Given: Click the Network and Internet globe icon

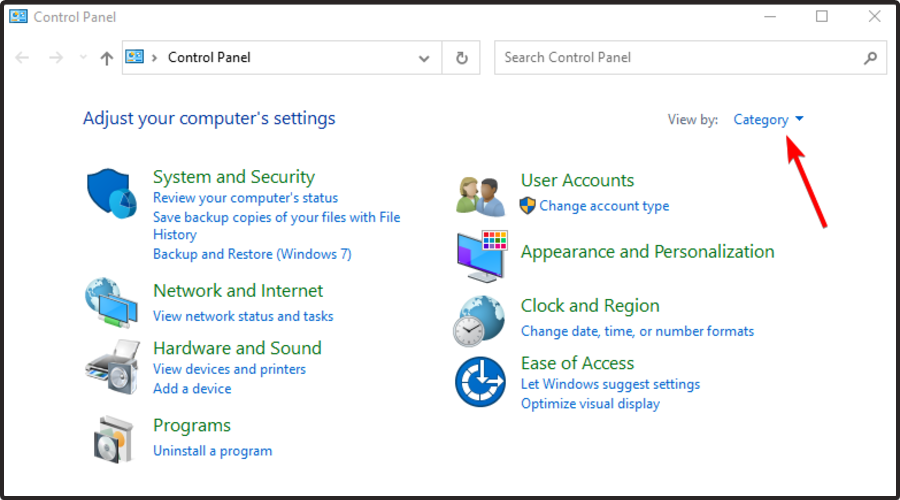Looking at the screenshot, I should 111,303.
